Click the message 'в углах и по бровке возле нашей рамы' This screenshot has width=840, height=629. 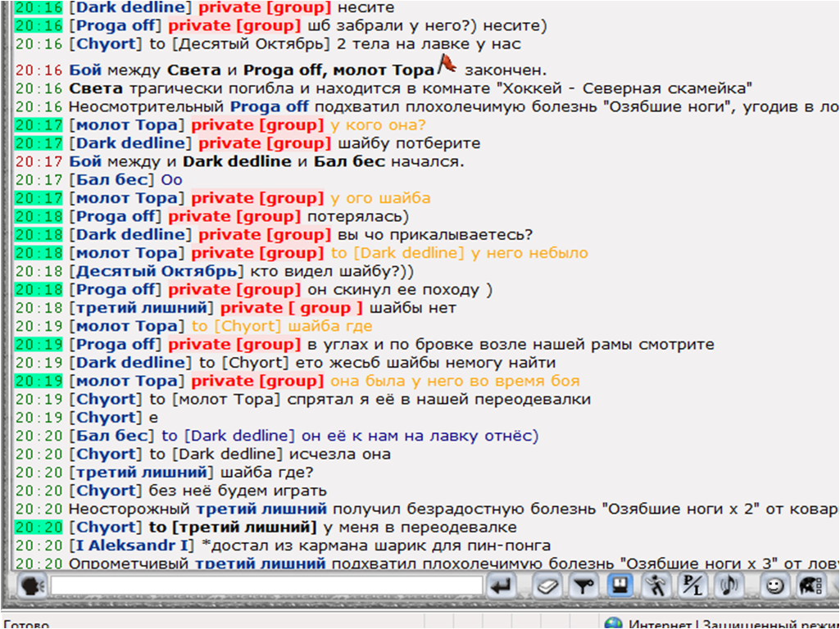(x=511, y=344)
